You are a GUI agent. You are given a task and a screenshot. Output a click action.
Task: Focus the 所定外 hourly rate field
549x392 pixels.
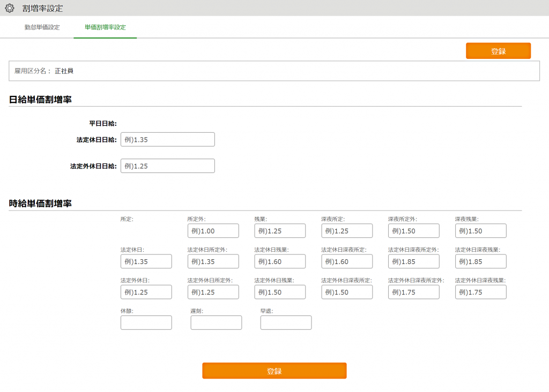pos(213,231)
